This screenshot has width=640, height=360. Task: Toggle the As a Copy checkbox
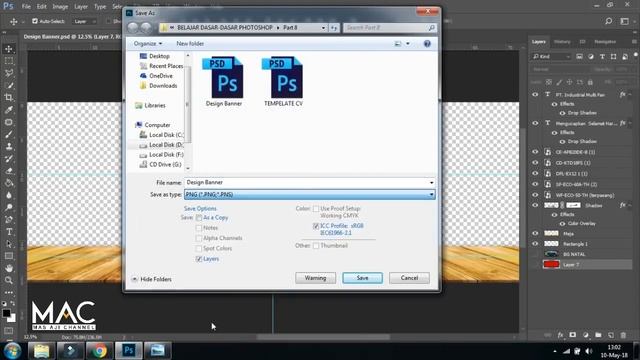pyautogui.click(x=199, y=218)
